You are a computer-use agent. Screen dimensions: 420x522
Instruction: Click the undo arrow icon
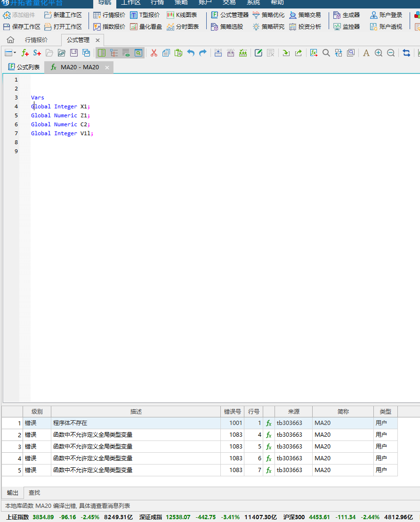(x=191, y=53)
